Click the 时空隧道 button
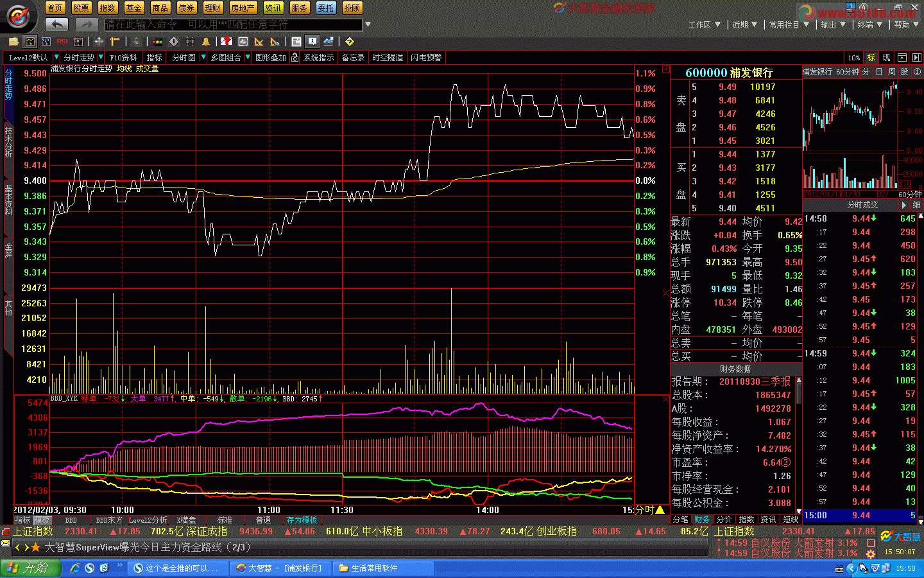This screenshot has width=924, height=578. click(x=388, y=58)
